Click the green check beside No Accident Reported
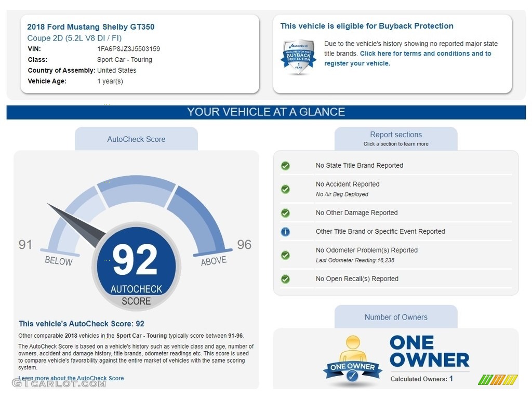 coord(285,189)
